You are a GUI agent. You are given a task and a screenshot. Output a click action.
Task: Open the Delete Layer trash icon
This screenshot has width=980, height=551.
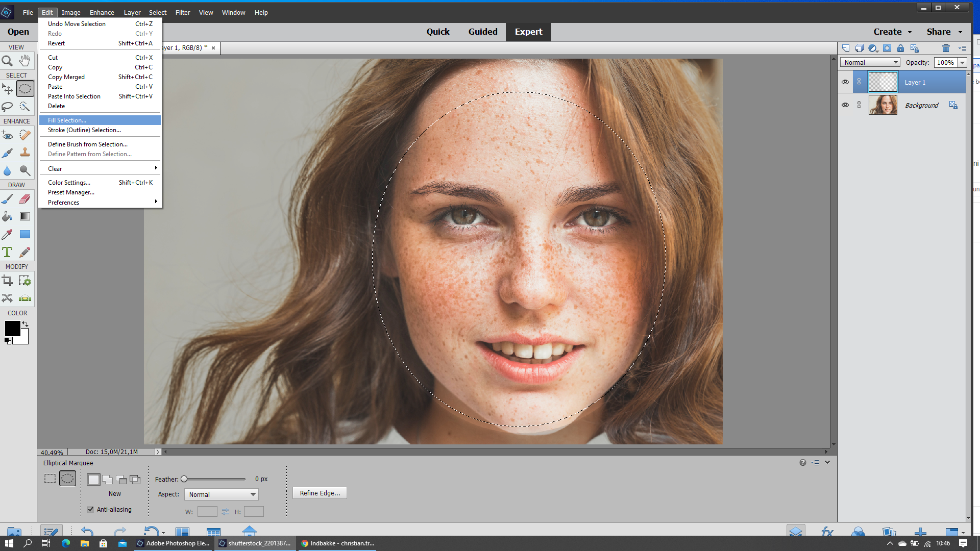coord(946,48)
